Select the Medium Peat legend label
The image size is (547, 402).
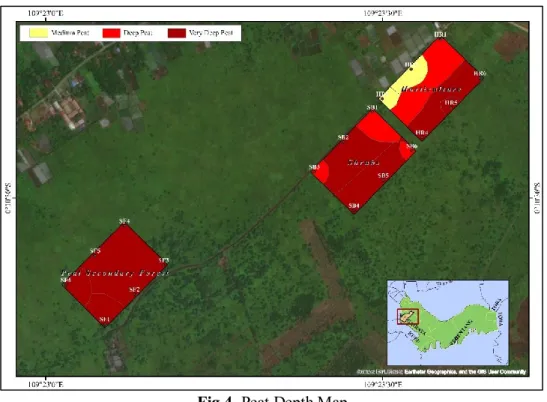coord(70,33)
